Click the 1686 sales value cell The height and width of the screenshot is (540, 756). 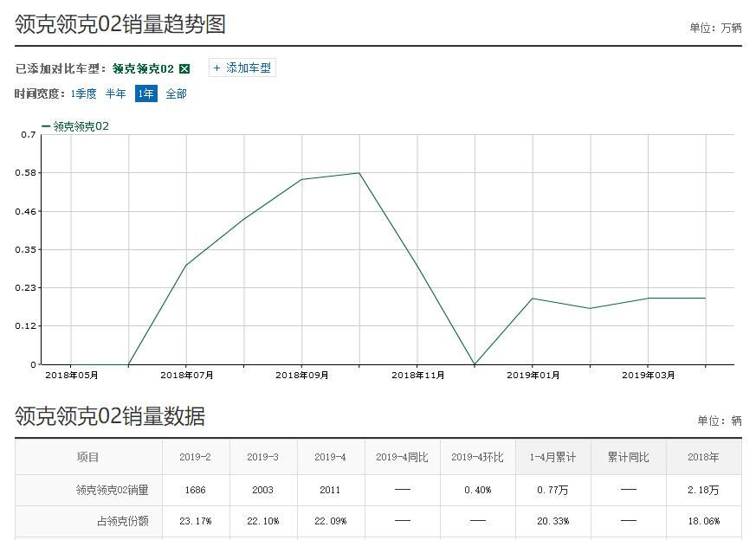(x=196, y=490)
